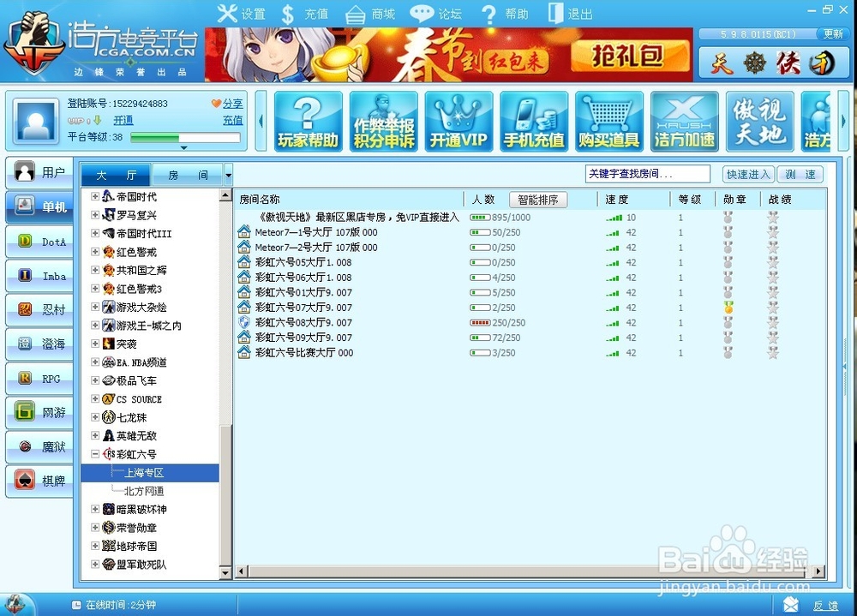The image size is (857, 616).
Task: Switch to the 大厅 tab
Action: 116,175
